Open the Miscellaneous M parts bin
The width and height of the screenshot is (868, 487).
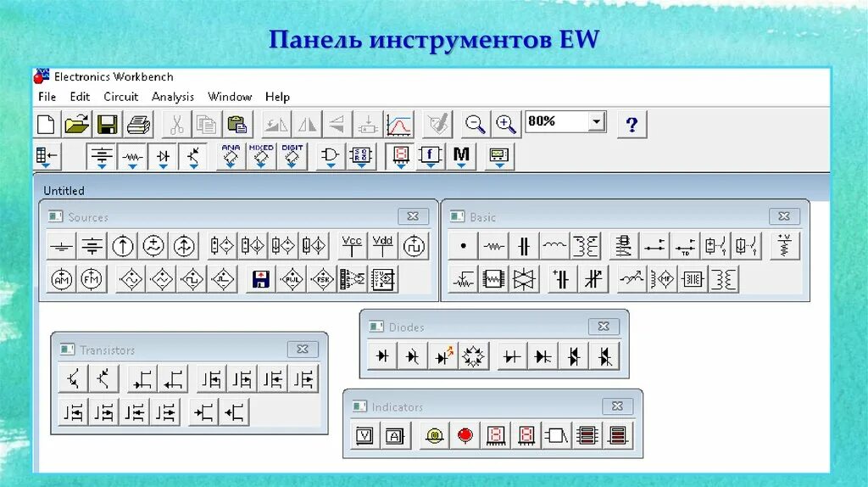[461, 156]
